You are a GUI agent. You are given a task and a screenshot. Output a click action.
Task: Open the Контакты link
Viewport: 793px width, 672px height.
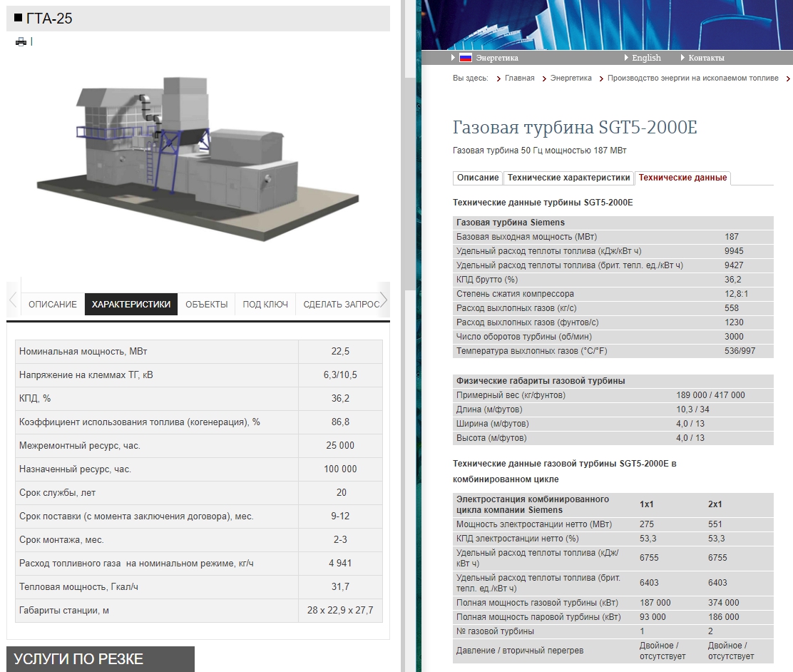pos(706,58)
